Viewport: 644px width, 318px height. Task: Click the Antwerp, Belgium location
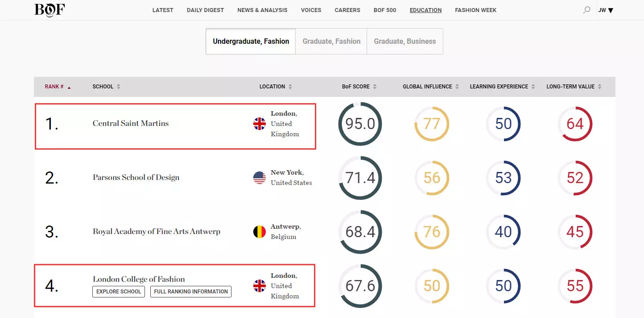(x=285, y=231)
